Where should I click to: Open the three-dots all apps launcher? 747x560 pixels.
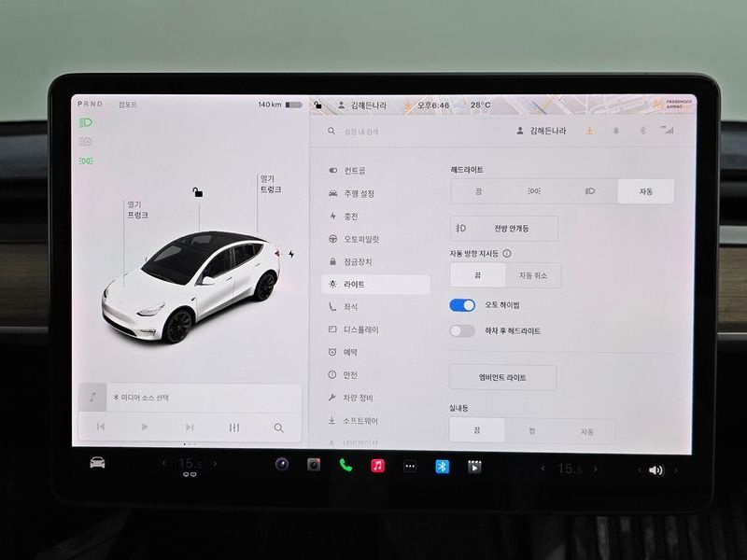410,466
